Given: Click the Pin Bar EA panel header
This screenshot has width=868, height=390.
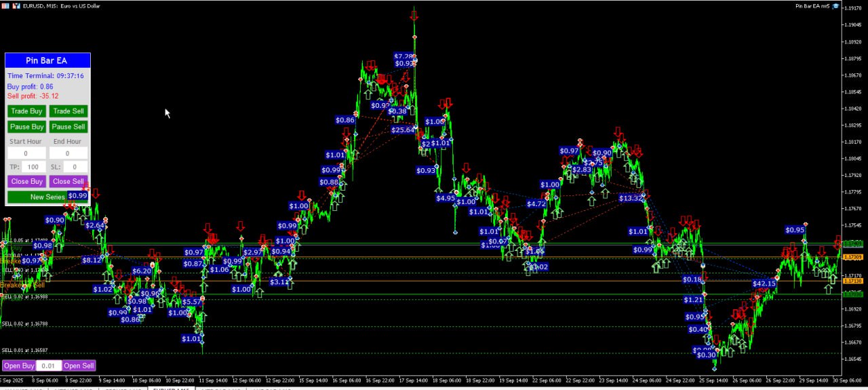Looking at the screenshot, I should pos(47,60).
